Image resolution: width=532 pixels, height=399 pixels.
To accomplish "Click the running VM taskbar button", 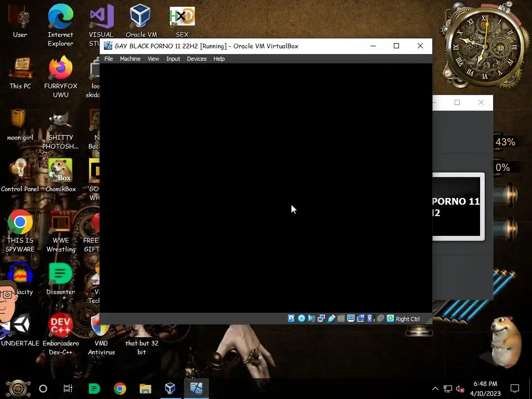I will (x=196, y=389).
